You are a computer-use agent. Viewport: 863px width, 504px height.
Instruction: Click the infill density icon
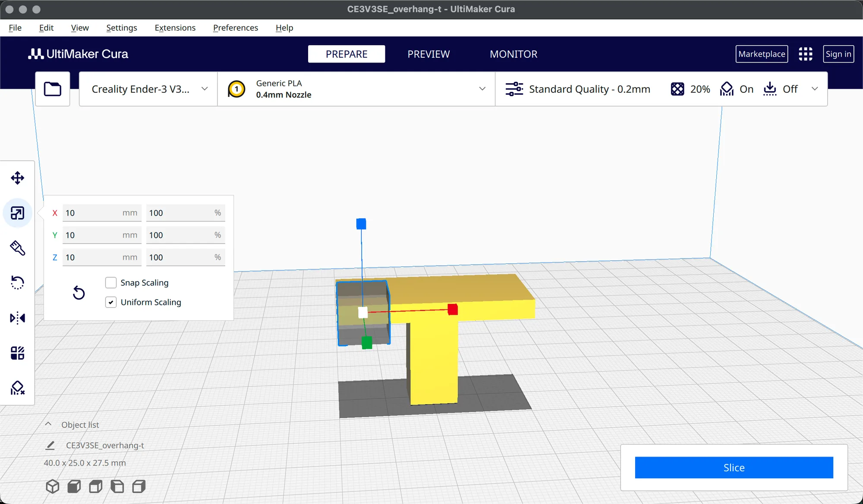tap(677, 89)
